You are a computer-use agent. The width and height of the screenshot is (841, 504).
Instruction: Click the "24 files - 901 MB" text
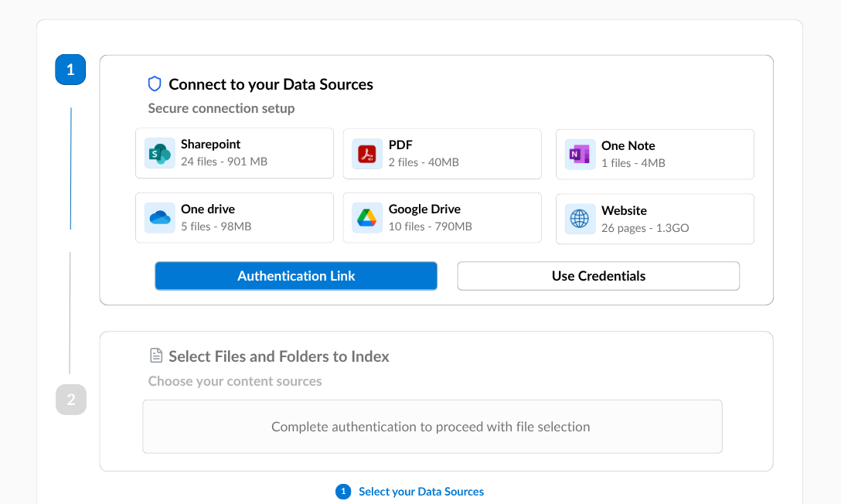pyautogui.click(x=224, y=162)
